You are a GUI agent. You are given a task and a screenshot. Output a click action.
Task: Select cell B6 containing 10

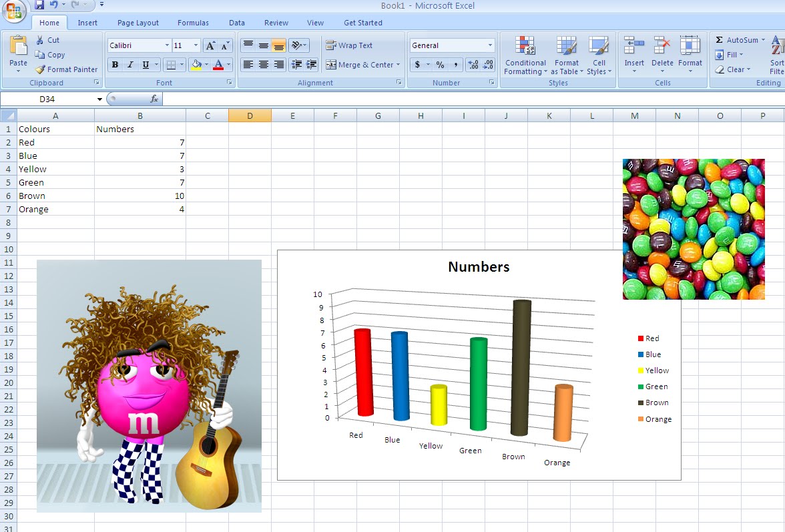point(140,196)
